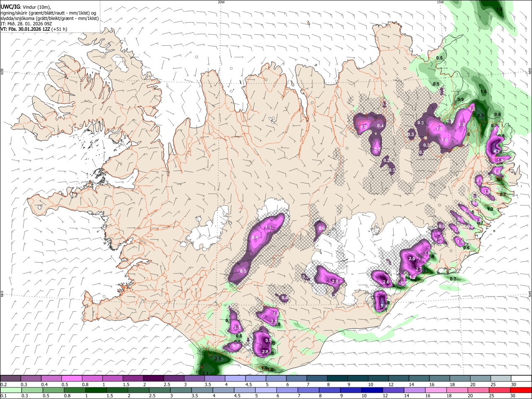The width and height of the screenshot is (532, 399).
Task: Pick the light grey snow swatch between 25 and 30
Action: 500,379
